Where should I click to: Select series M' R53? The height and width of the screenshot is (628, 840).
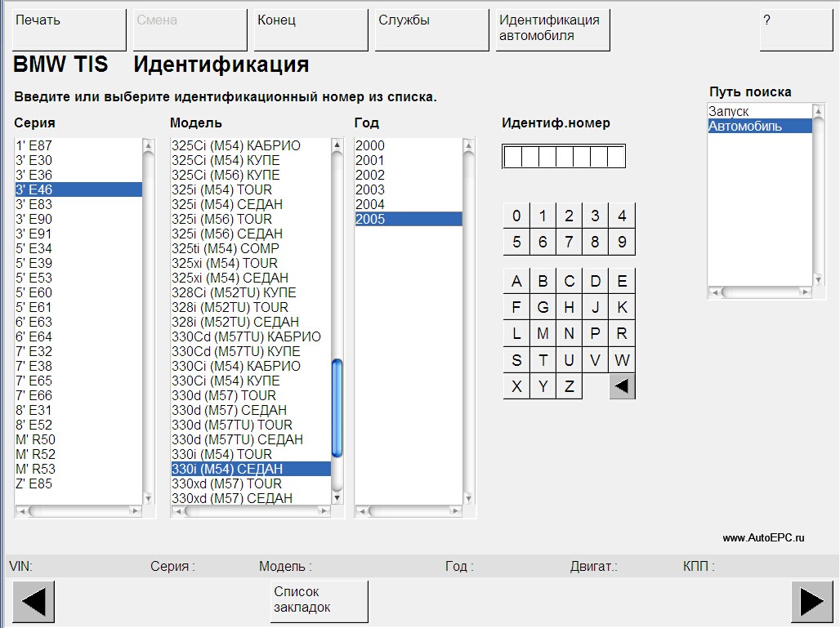point(78,469)
